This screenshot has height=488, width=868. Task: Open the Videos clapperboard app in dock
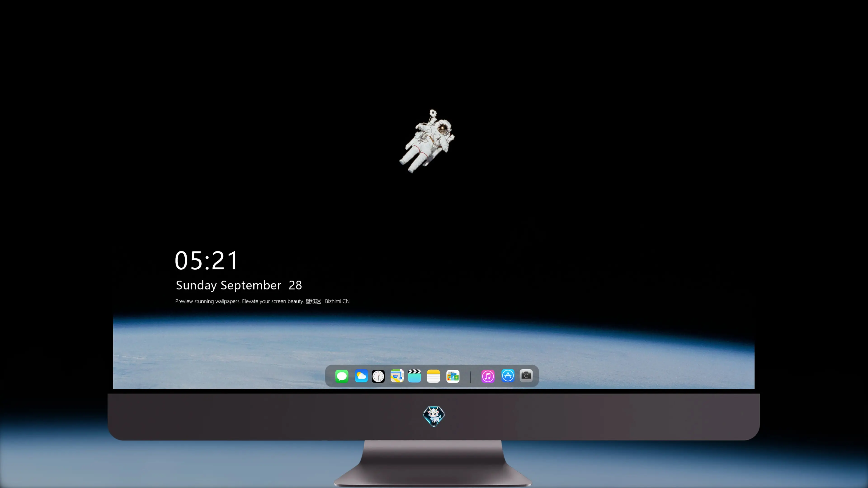tap(415, 376)
